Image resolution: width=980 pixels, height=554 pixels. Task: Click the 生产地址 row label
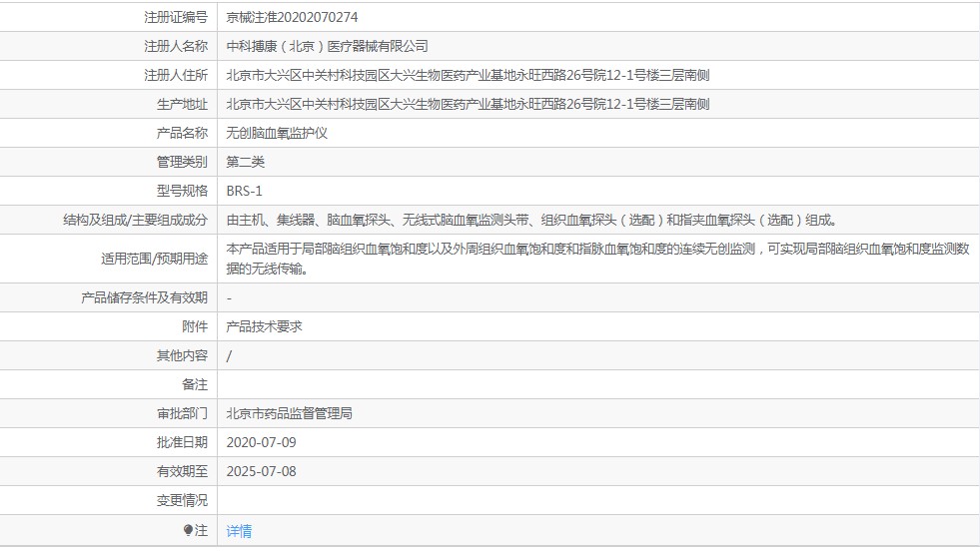tap(182, 104)
